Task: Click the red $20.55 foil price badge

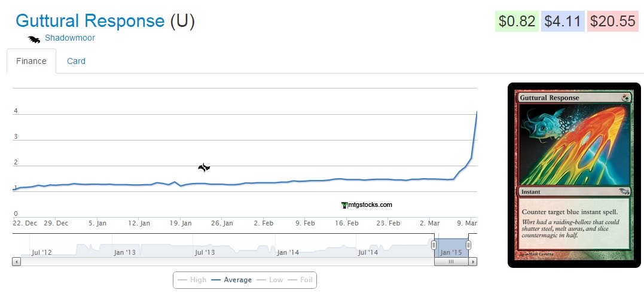Action: tap(612, 22)
